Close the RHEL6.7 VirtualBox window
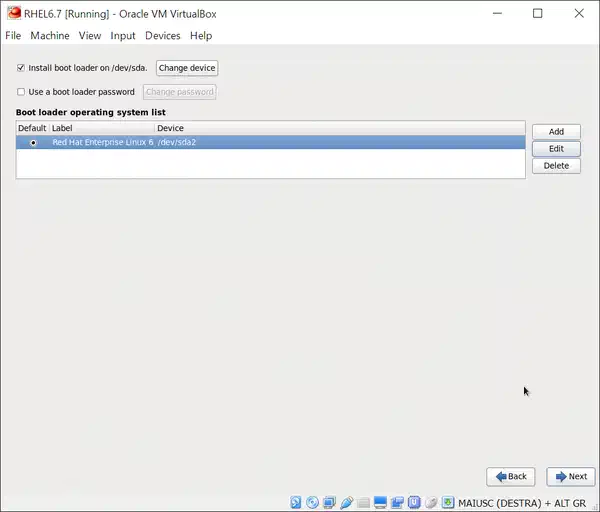The image size is (600, 512). coord(579,13)
